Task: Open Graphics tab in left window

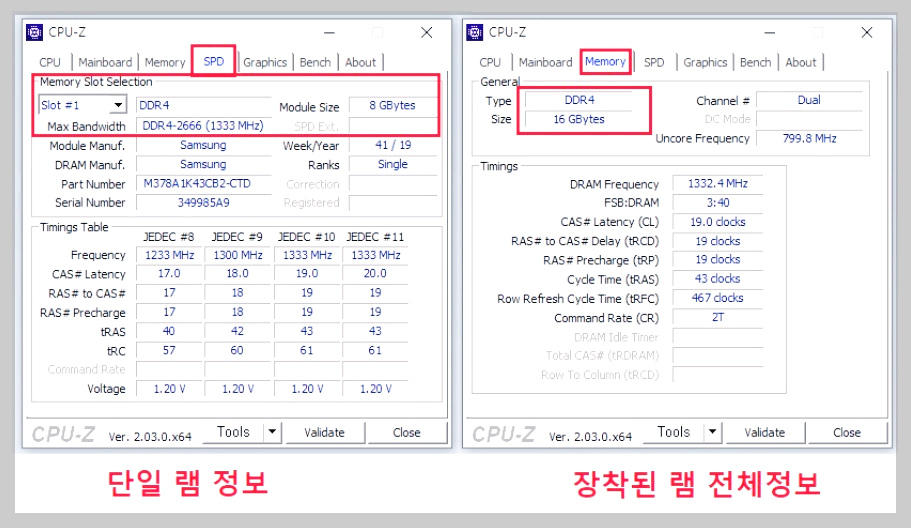Action: [265, 62]
